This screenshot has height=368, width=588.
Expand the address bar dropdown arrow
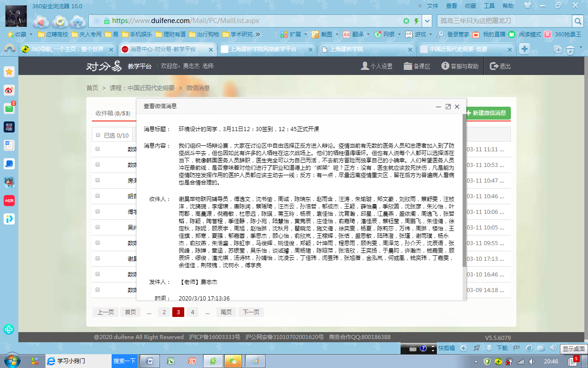coord(427,21)
